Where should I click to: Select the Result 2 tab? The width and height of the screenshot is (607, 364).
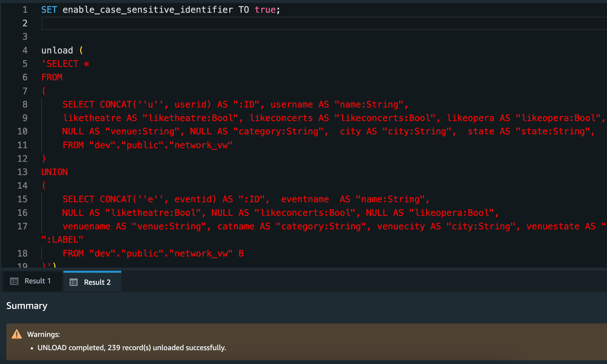click(97, 282)
